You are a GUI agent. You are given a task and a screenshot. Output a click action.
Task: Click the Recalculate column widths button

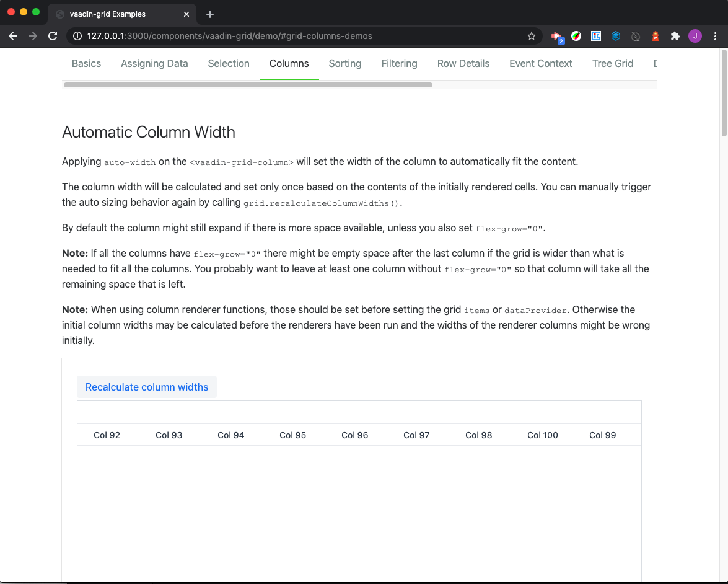pos(146,387)
